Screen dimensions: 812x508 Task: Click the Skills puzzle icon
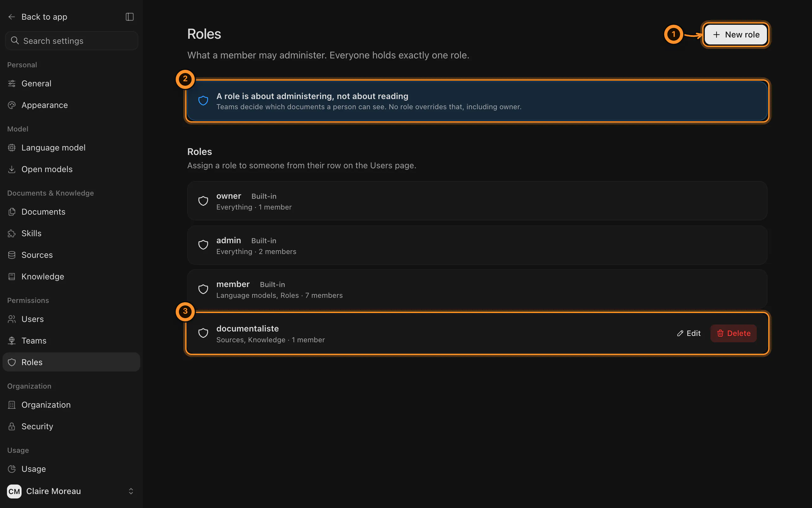pyautogui.click(x=12, y=233)
